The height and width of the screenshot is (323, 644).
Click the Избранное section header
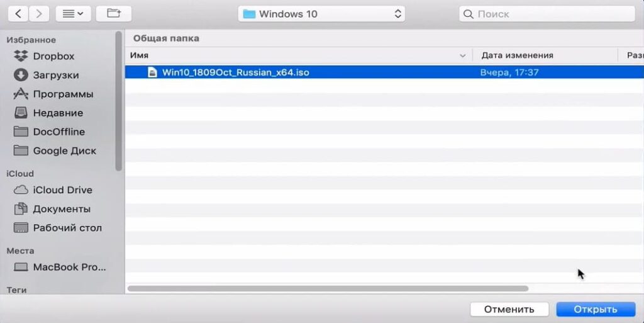tap(31, 40)
